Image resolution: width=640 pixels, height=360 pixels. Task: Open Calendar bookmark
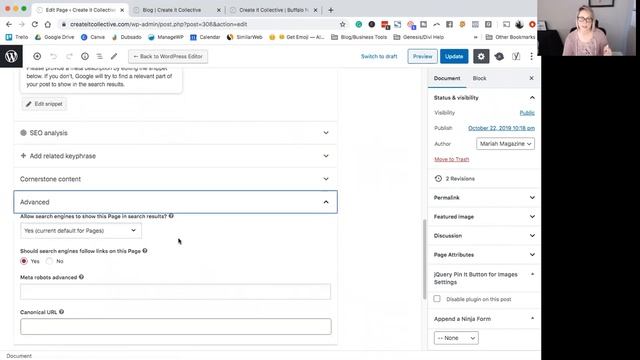point(205,37)
